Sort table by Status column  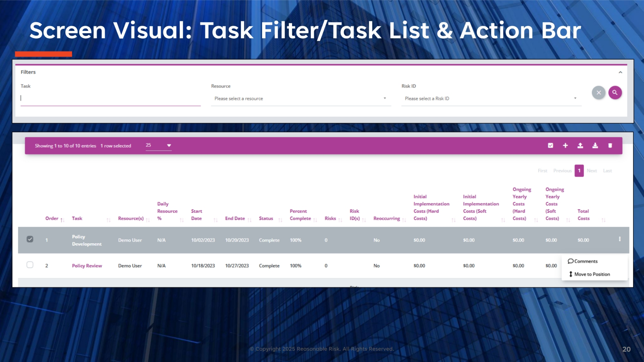(280, 220)
